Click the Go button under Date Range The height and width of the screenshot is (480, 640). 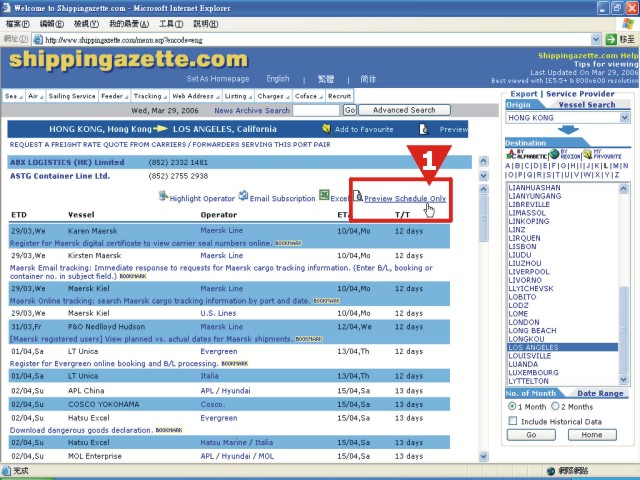531,435
